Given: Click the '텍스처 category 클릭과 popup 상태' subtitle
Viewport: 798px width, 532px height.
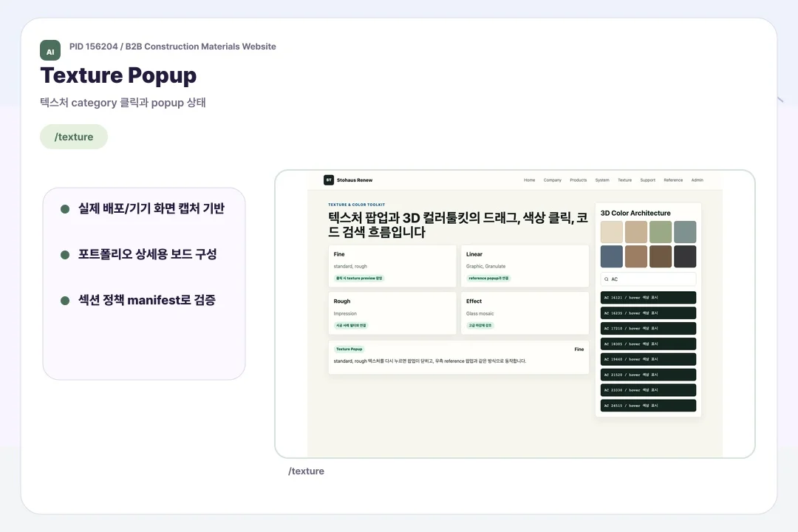Looking at the screenshot, I should tap(123, 102).
